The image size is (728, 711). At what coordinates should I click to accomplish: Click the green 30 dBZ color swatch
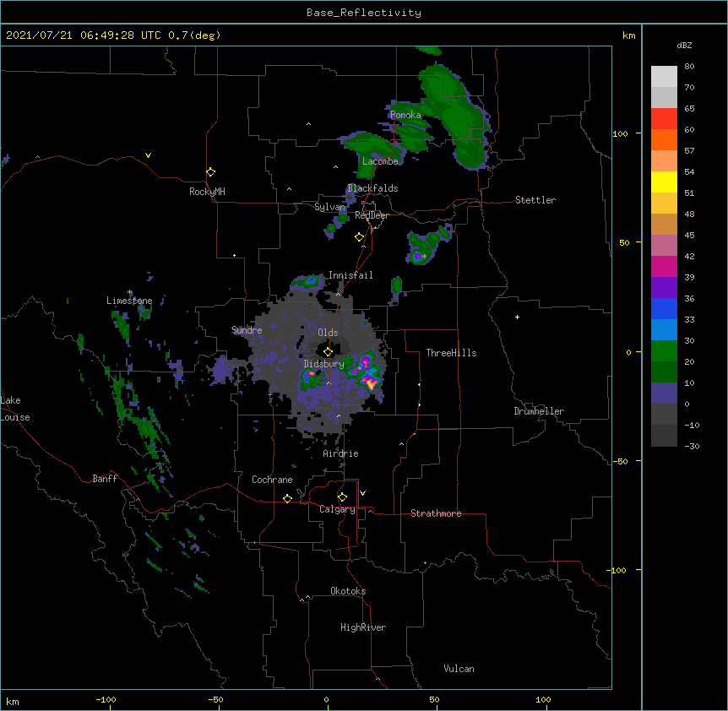click(x=664, y=351)
